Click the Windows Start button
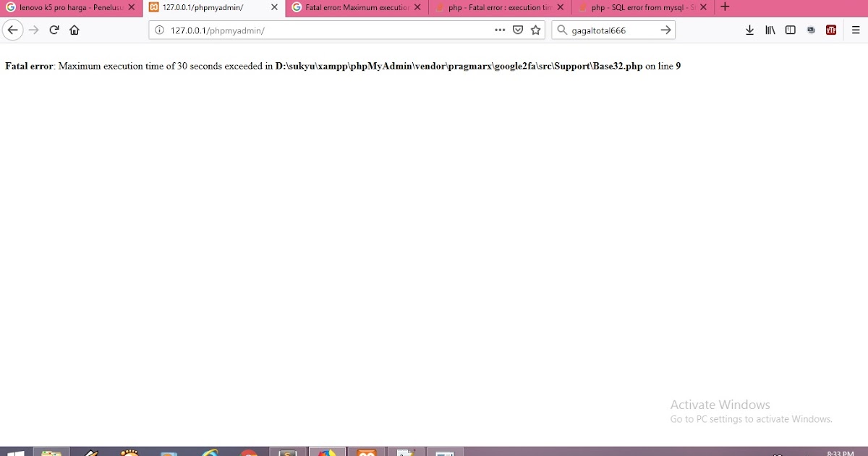Viewport: 868px width, 456px height. click(x=14, y=452)
